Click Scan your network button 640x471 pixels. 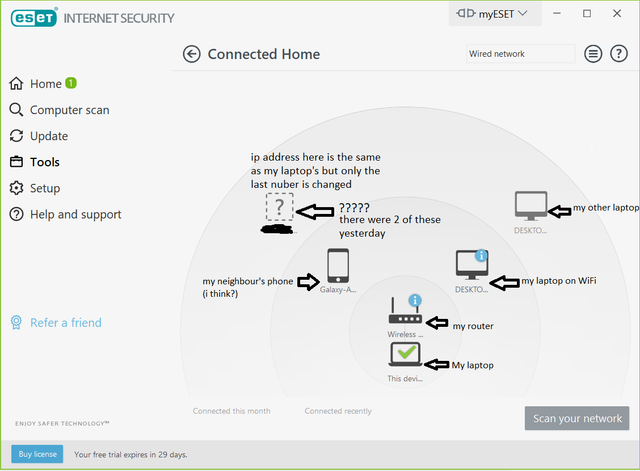click(577, 418)
